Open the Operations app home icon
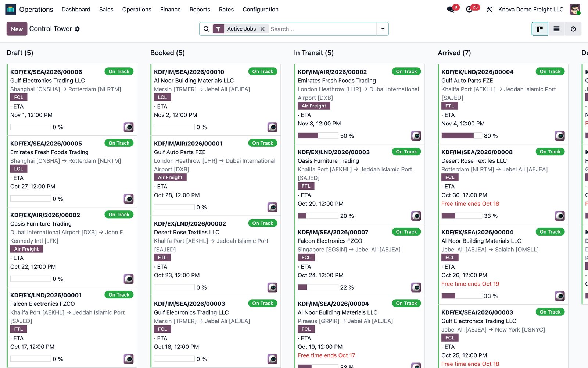 coord(11,9)
